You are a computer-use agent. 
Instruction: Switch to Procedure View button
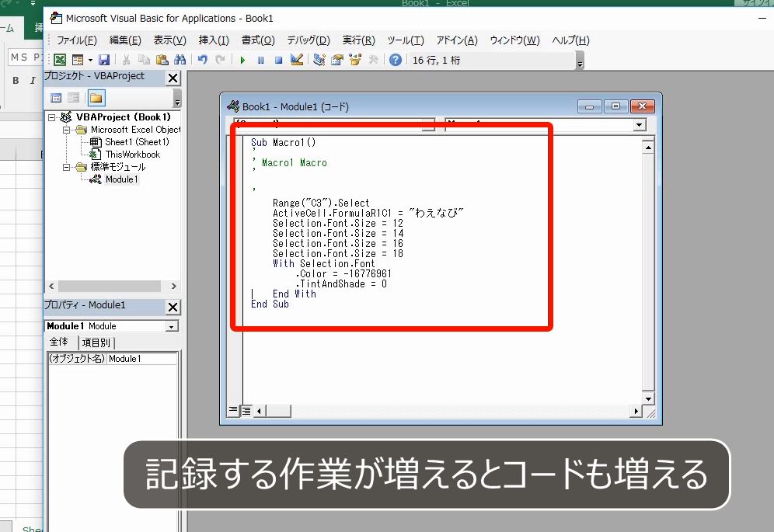pyautogui.click(x=233, y=410)
